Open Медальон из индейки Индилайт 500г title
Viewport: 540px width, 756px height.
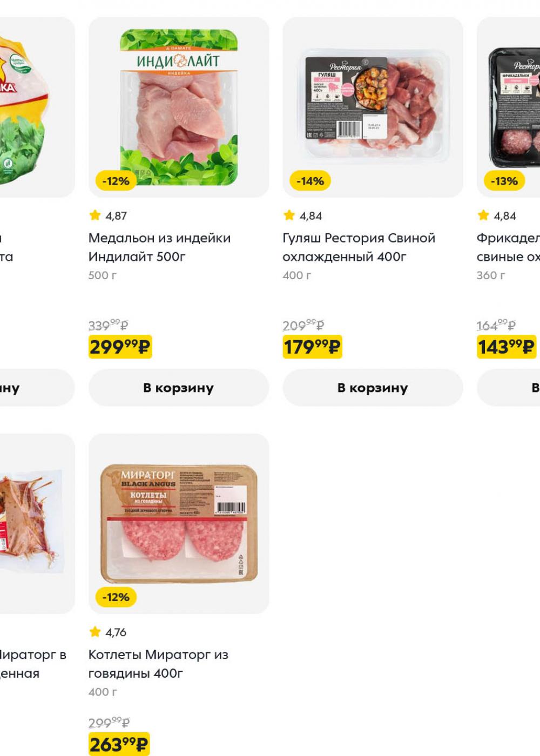click(159, 247)
